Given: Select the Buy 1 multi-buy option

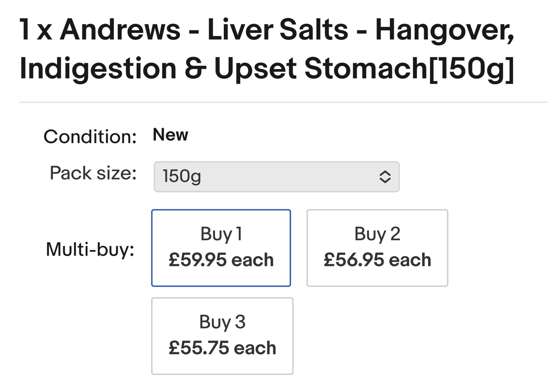Looking at the screenshot, I should point(221,248).
